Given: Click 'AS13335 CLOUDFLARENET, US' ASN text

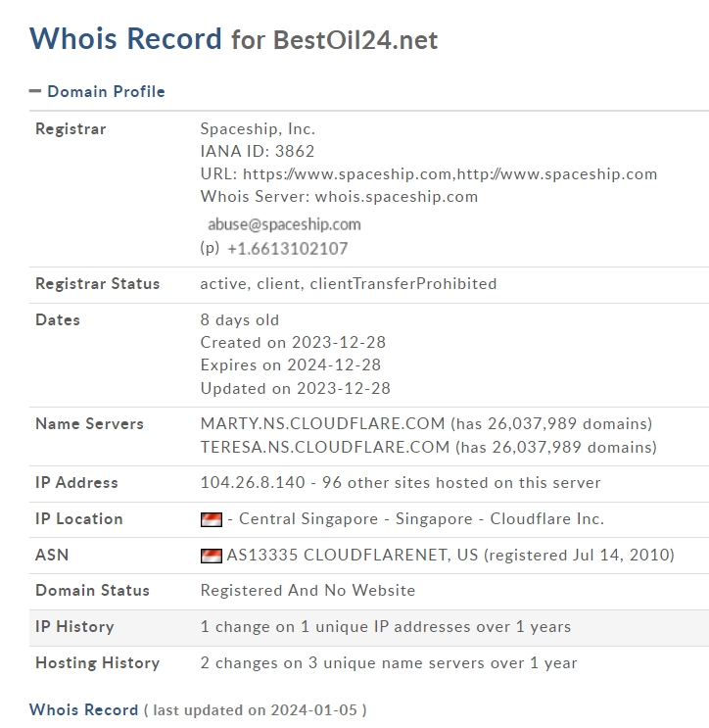Looking at the screenshot, I should tap(353, 555).
